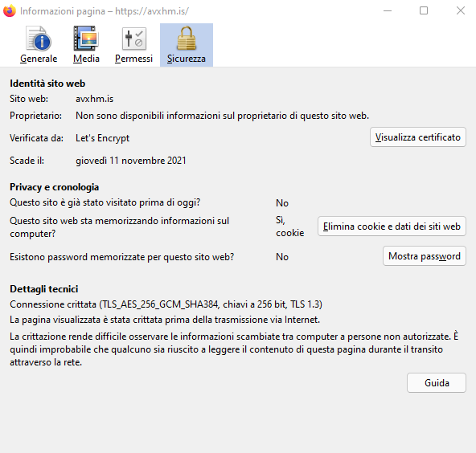This screenshot has width=476, height=453.
Task: Click the Connessione crittata TLS details line
Action: pos(166,304)
